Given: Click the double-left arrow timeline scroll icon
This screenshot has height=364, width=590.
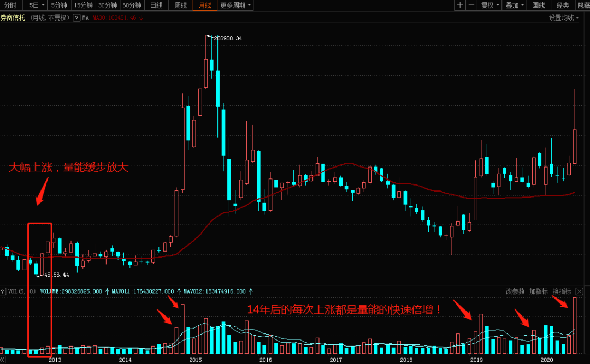Looking at the screenshot, I should 3,360.
